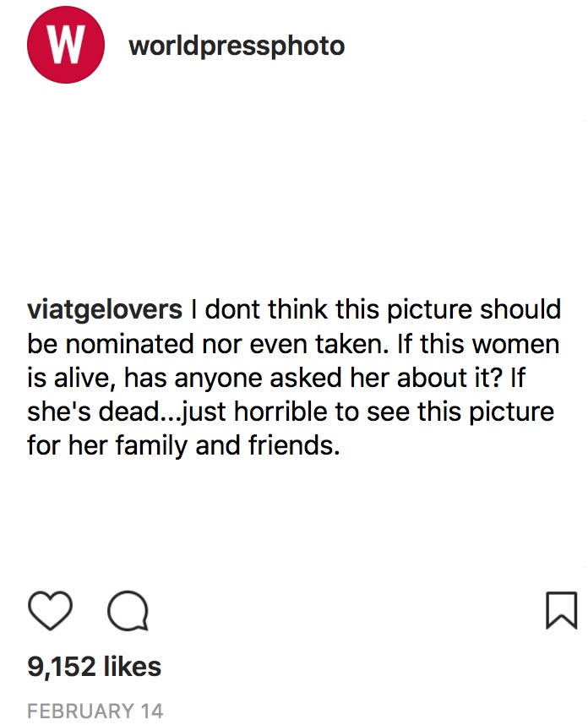Like the post with the heart icon
This screenshot has width=588, height=725.
[50, 610]
